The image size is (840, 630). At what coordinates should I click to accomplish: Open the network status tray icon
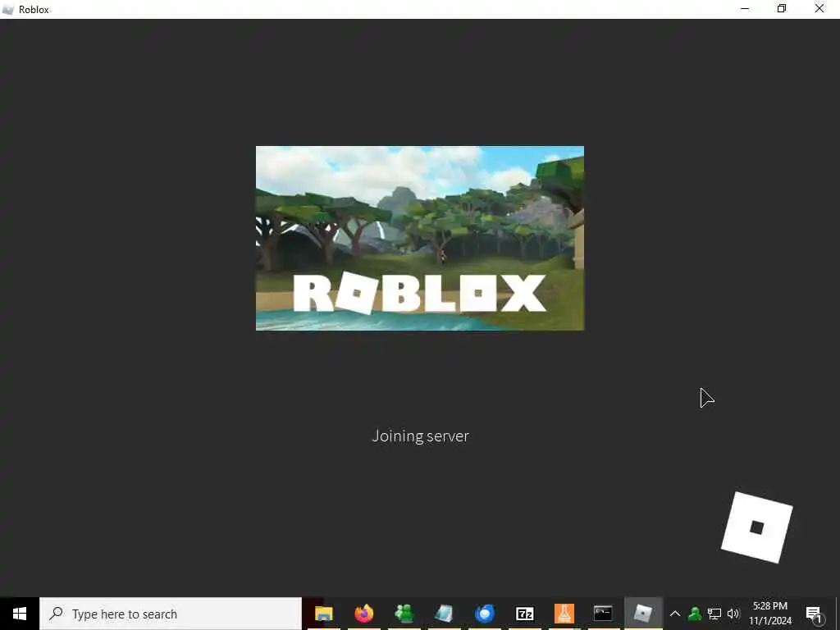[714, 614]
